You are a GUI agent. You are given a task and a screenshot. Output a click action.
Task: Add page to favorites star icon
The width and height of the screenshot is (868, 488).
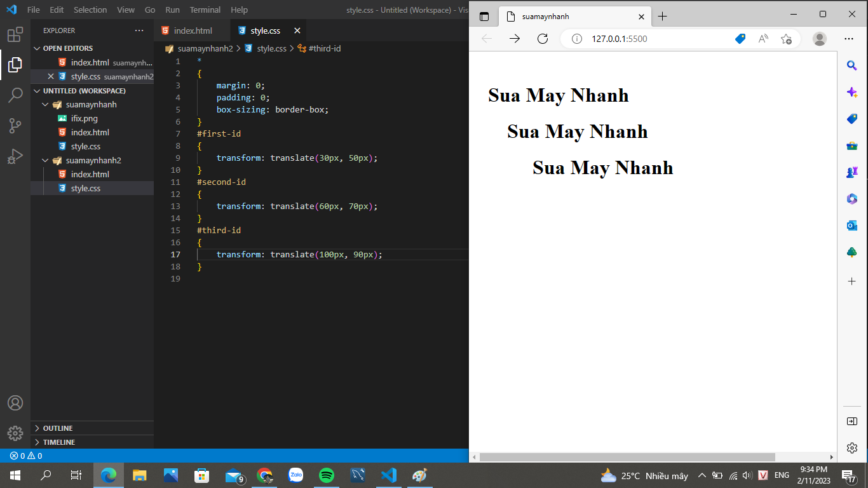[x=786, y=39]
